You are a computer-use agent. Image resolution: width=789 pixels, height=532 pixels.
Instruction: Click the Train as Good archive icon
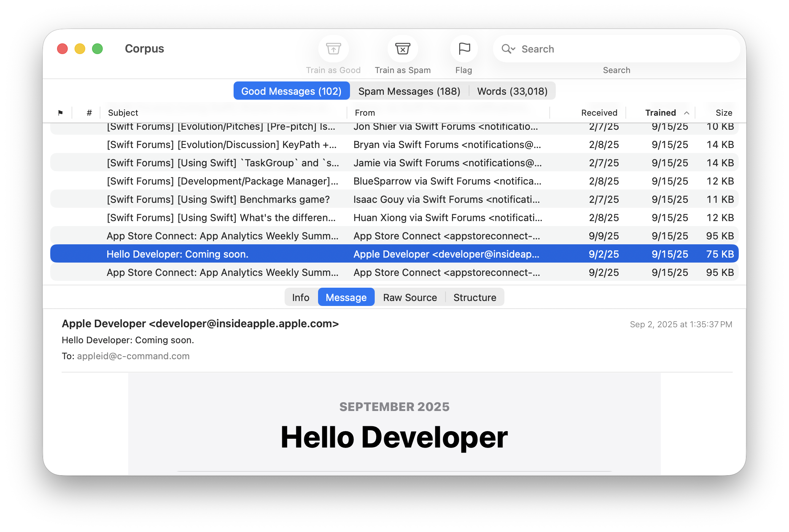coord(333,49)
